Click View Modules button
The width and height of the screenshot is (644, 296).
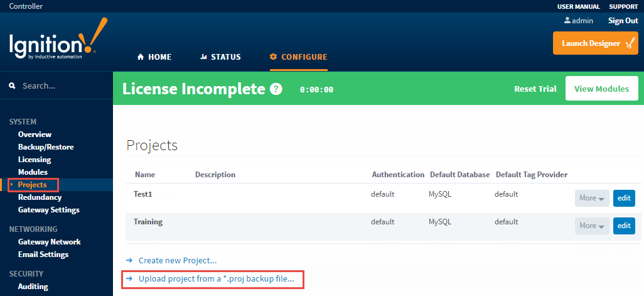(602, 89)
